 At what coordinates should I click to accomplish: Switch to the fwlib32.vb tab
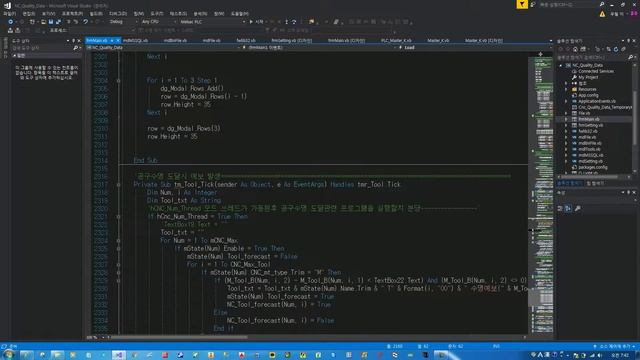pyautogui.click(x=246, y=40)
